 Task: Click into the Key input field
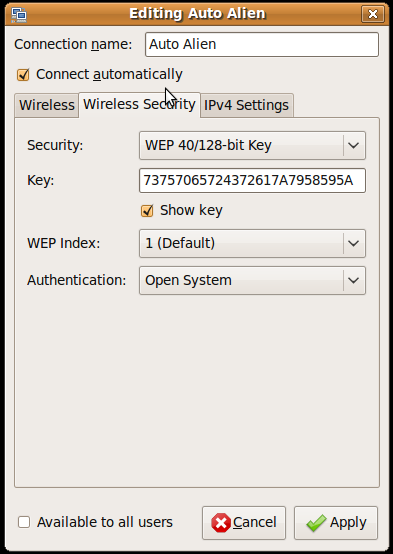point(252,181)
